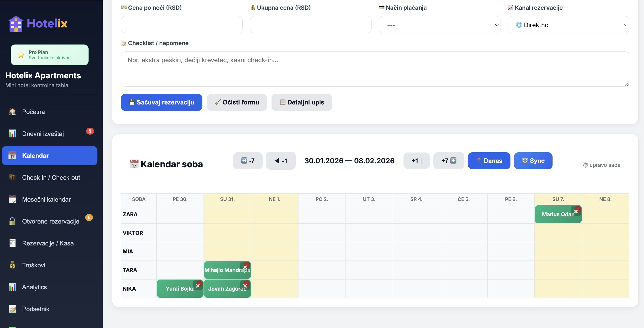This screenshot has height=328, width=644.
Task: Click the Pro Plan status badge
Action: [x=49, y=55]
